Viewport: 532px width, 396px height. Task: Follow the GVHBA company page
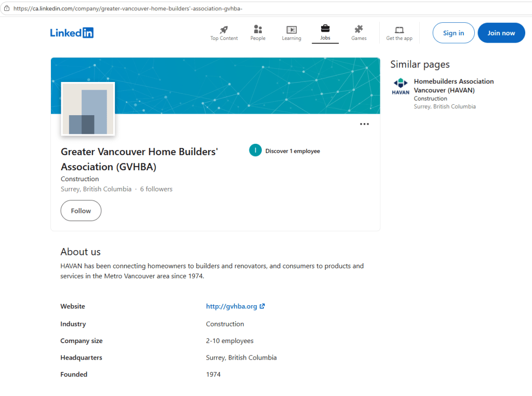point(81,211)
